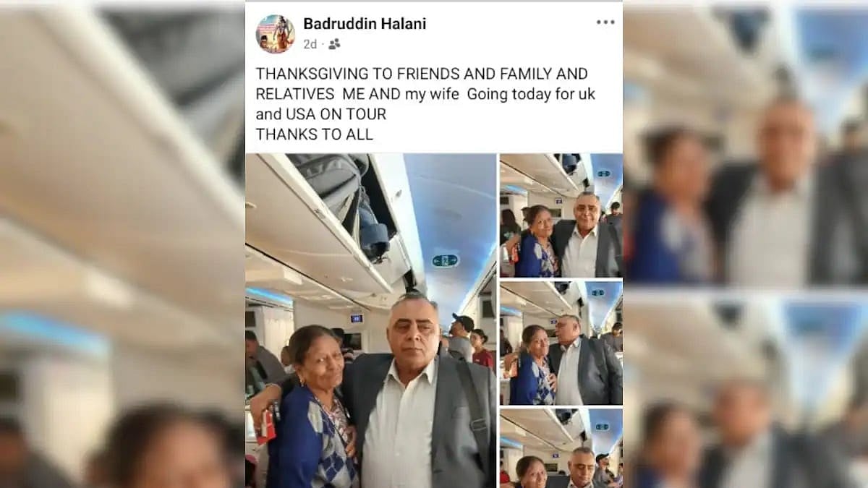Screen dimensions: 868x488
Task: Open the three-dots post options menu
Action: [x=605, y=22]
